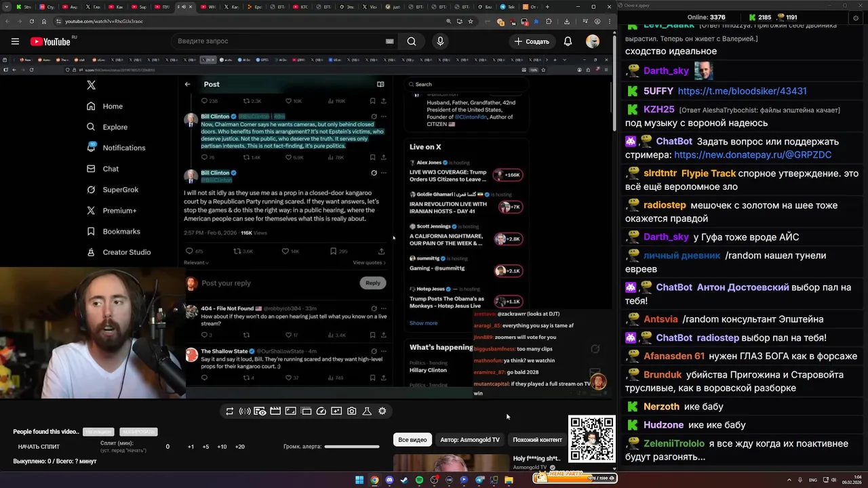Click the sparkle screen icon in player toolbar

[336, 411]
